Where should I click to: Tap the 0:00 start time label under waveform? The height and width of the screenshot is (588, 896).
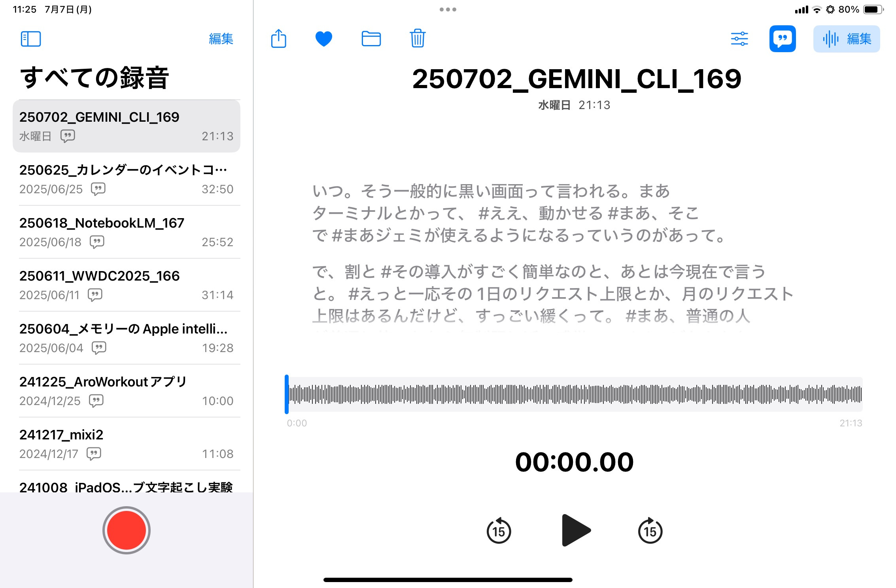click(297, 423)
